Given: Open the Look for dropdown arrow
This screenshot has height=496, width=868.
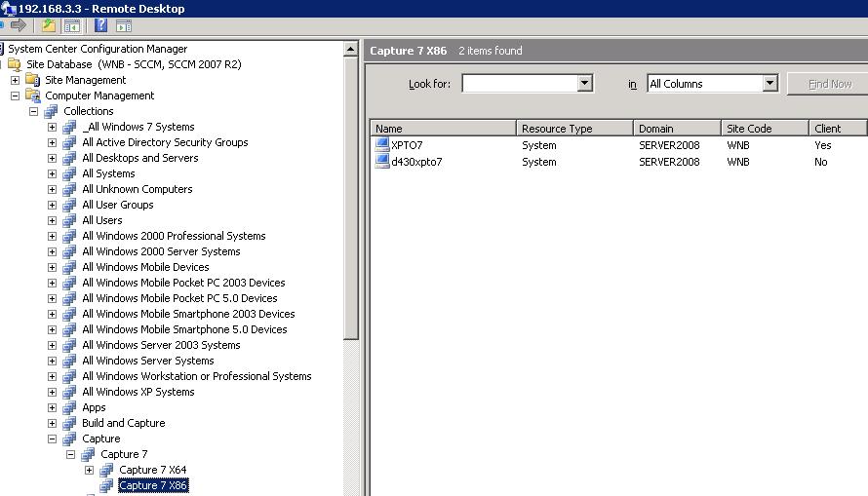Looking at the screenshot, I should pos(584,84).
